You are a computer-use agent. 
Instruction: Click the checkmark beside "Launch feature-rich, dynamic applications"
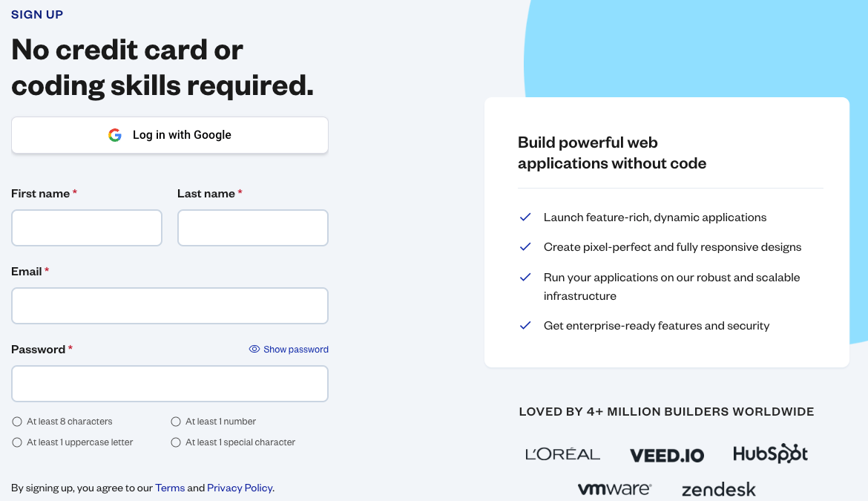[525, 217]
